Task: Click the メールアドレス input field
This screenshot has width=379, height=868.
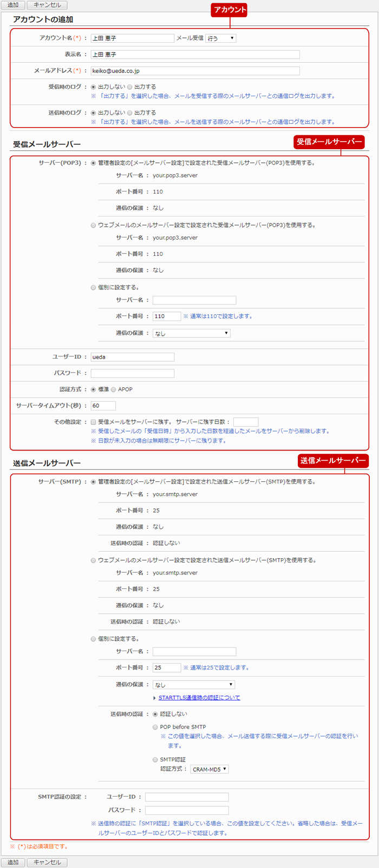Action: tap(195, 71)
